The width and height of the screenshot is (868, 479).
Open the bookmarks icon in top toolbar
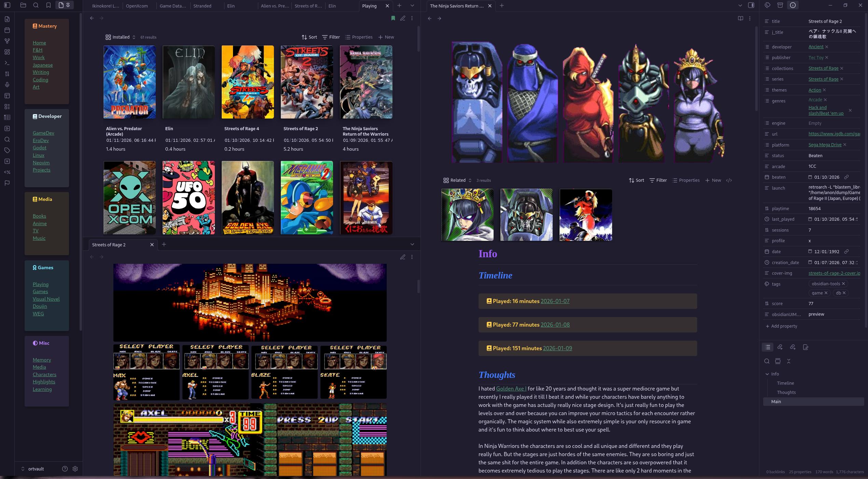click(x=49, y=5)
